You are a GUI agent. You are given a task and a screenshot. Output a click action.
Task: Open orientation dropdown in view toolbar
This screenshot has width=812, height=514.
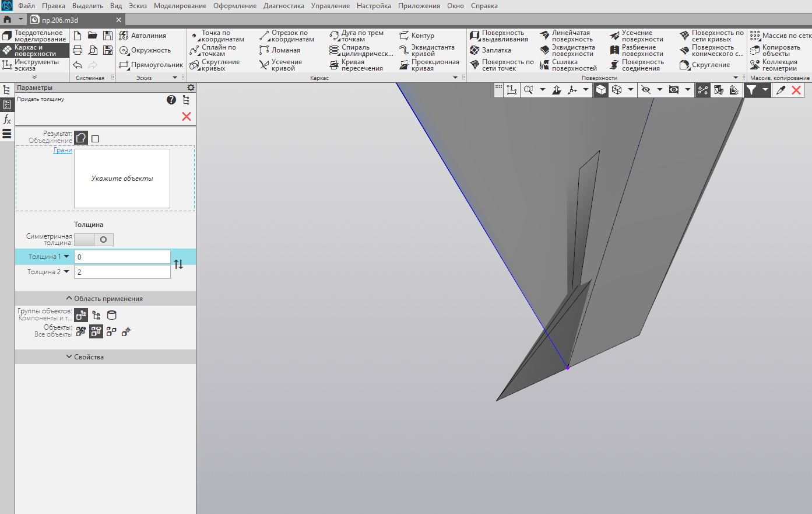pyautogui.click(x=586, y=90)
